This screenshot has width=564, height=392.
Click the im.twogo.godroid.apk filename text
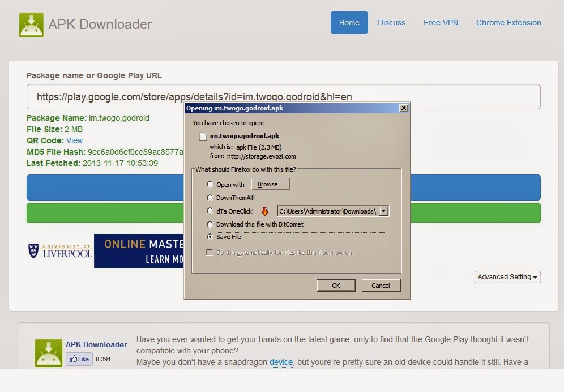point(245,136)
